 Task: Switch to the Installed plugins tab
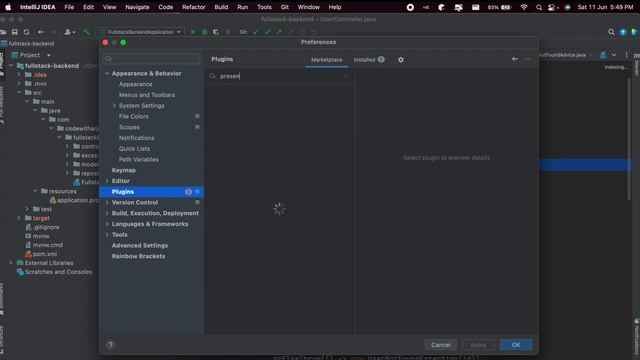coord(364,60)
